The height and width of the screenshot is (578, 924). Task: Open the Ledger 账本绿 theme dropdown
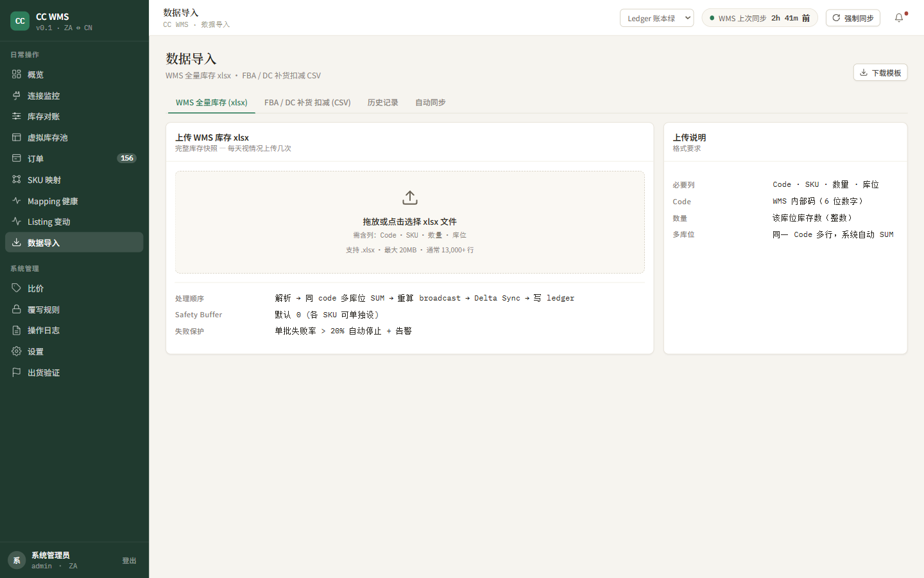(656, 18)
